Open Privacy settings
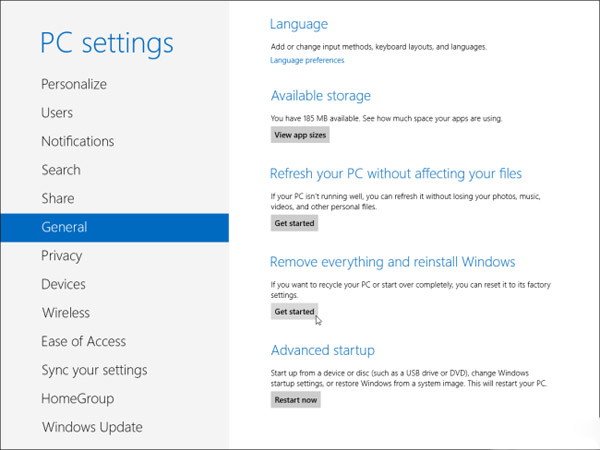The image size is (600, 450). tap(61, 256)
